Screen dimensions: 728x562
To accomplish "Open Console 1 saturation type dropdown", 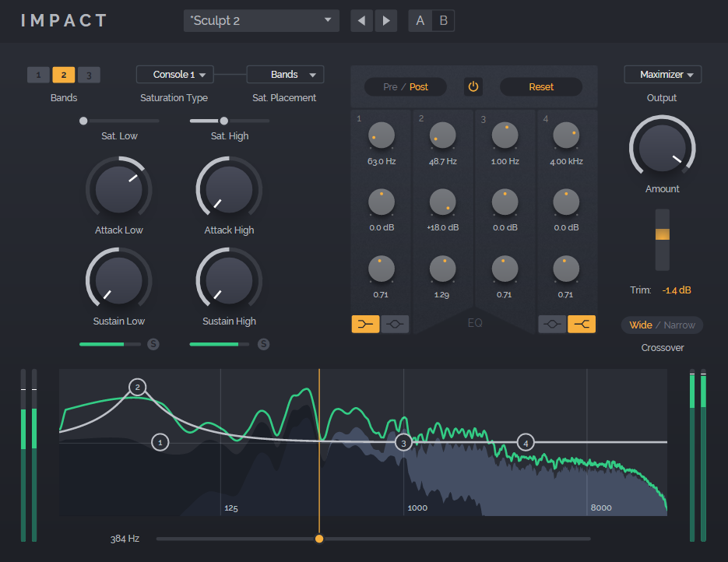I will pyautogui.click(x=174, y=75).
